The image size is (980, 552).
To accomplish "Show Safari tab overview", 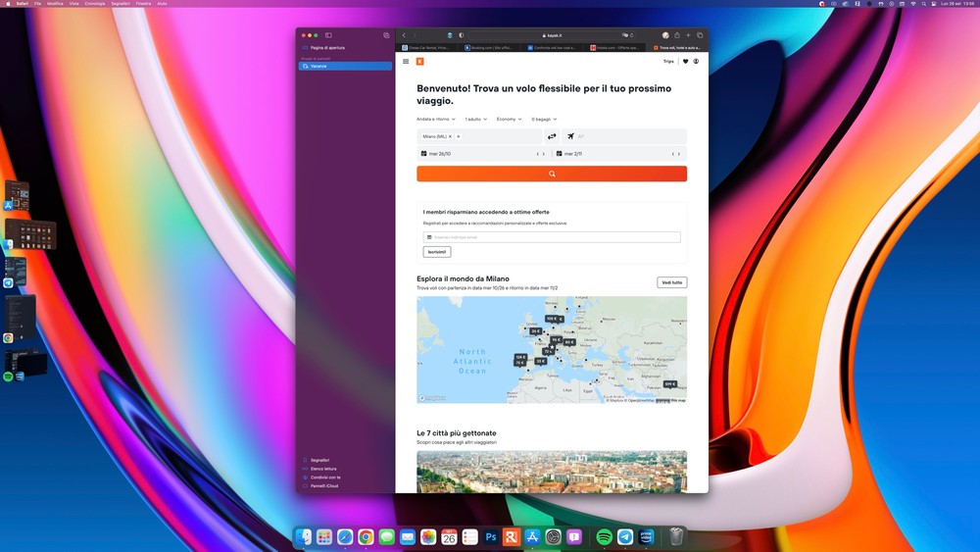I will click(700, 35).
